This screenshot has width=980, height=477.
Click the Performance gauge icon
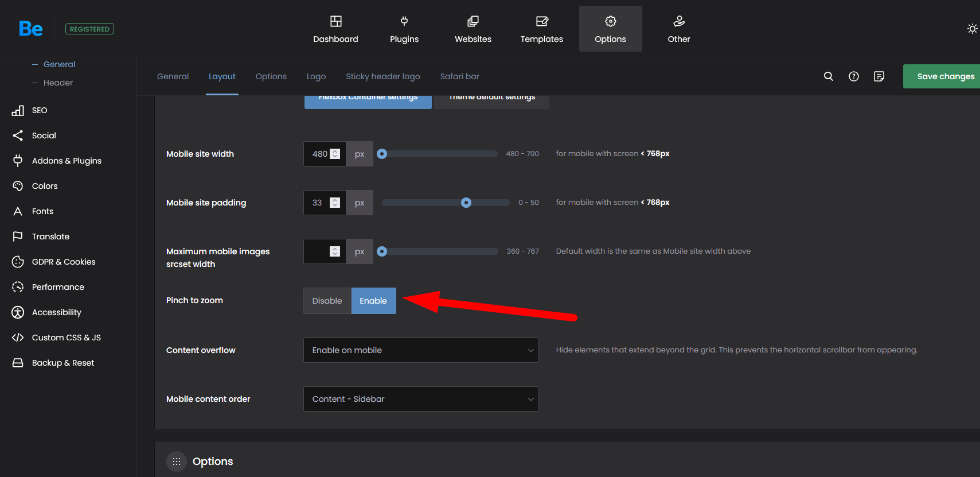click(x=18, y=287)
